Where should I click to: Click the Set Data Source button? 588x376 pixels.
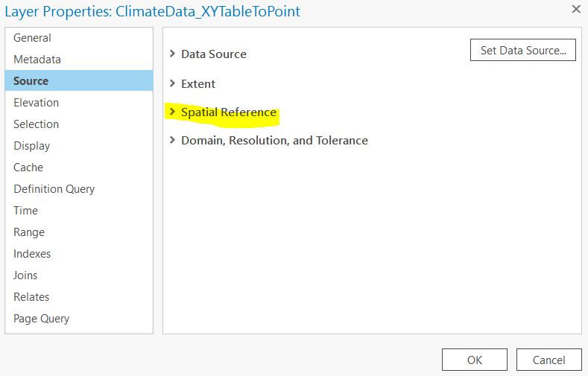point(522,51)
